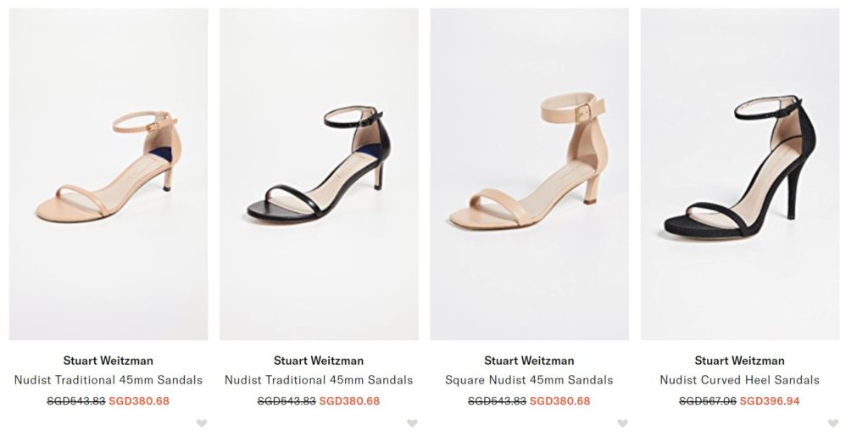Select Stuart Weitzman brand above Square Nudist

(x=529, y=361)
